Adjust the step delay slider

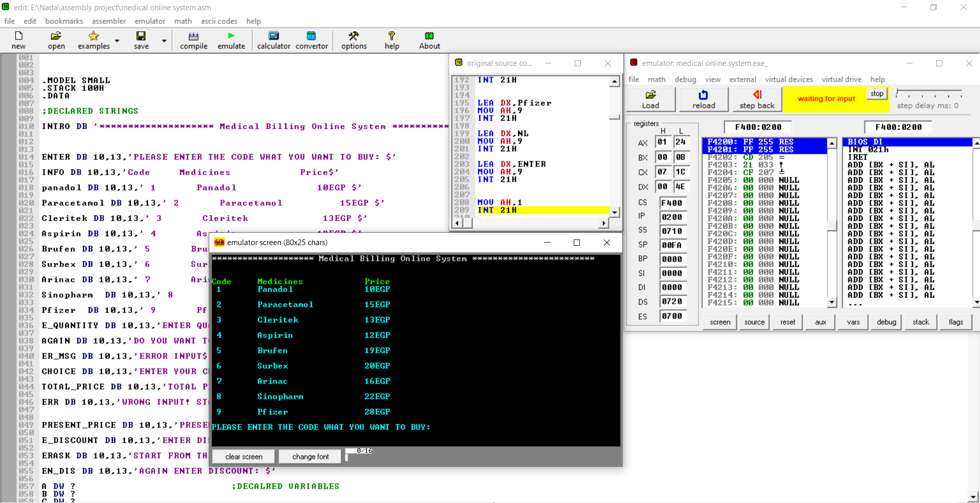(x=929, y=94)
